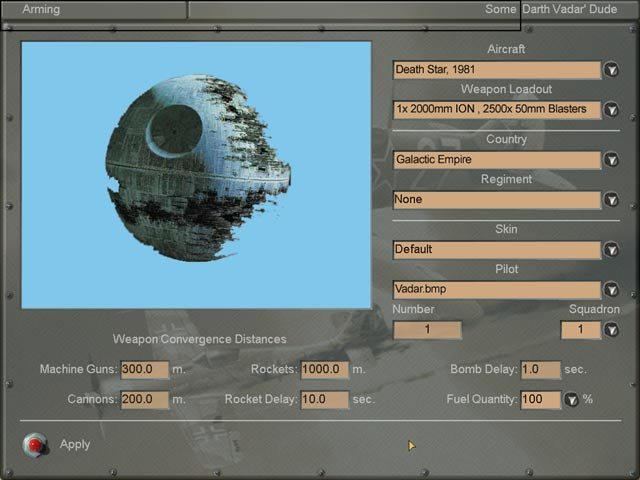Viewport: 640px width, 480px height.
Task: Click the weapon loadout field with ION blasters
Action: pos(497,110)
